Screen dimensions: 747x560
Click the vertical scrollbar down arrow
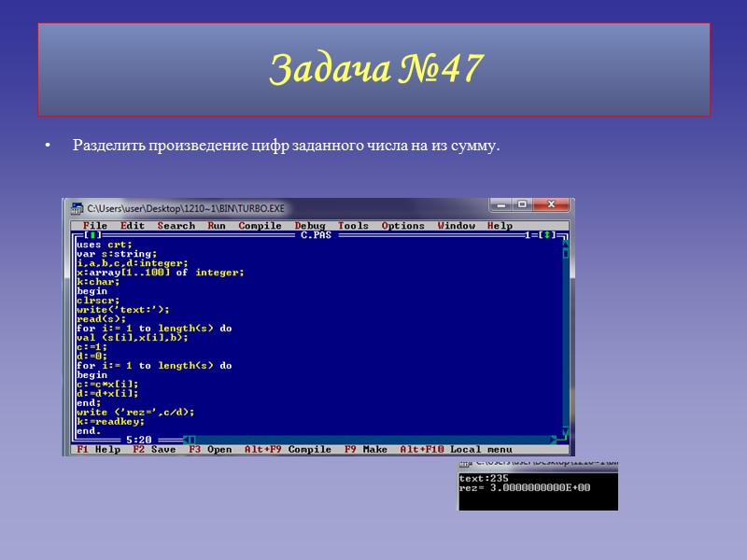pos(566,431)
